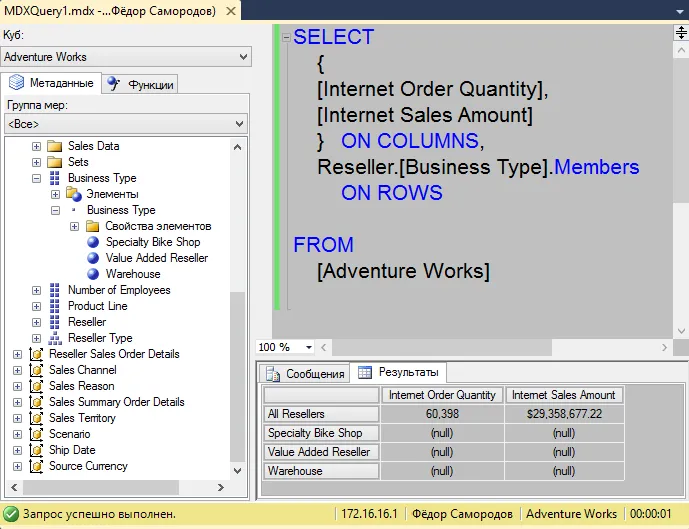689x529 pixels.
Task: Click the Ship Date dimension icon
Action: tap(36, 450)
